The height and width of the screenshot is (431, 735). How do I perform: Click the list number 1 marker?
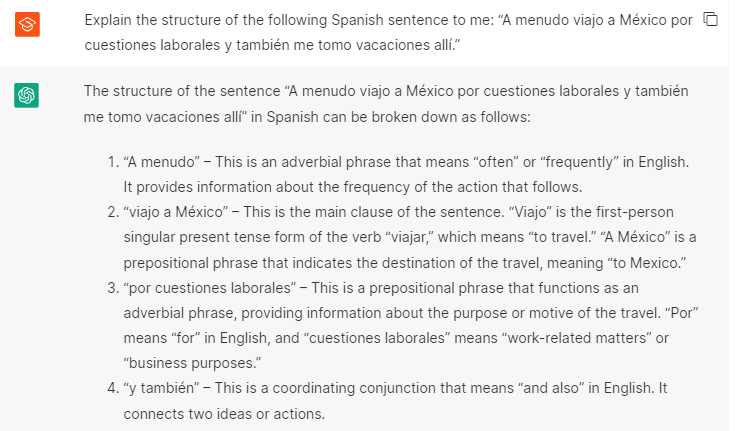click(112, 162)
